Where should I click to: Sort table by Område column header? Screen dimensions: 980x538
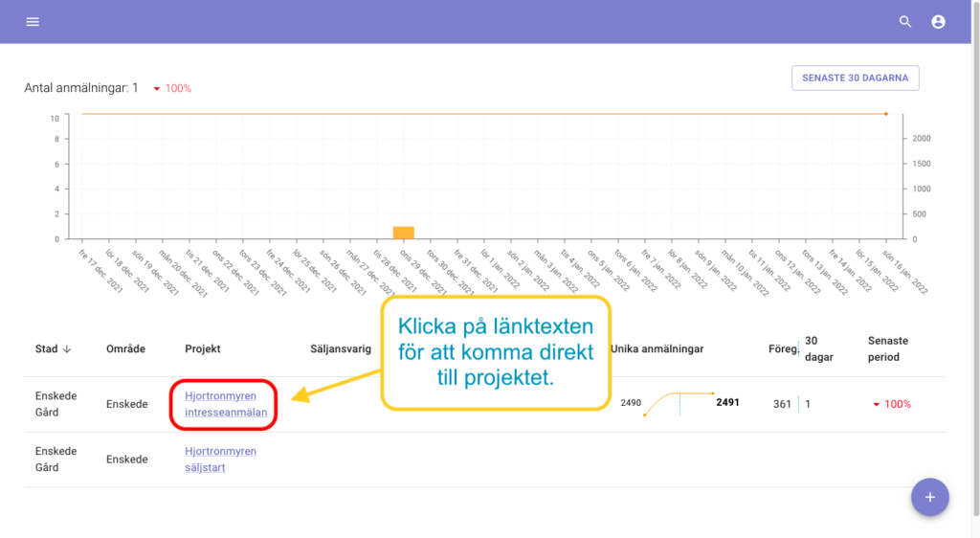pos(125,349)
